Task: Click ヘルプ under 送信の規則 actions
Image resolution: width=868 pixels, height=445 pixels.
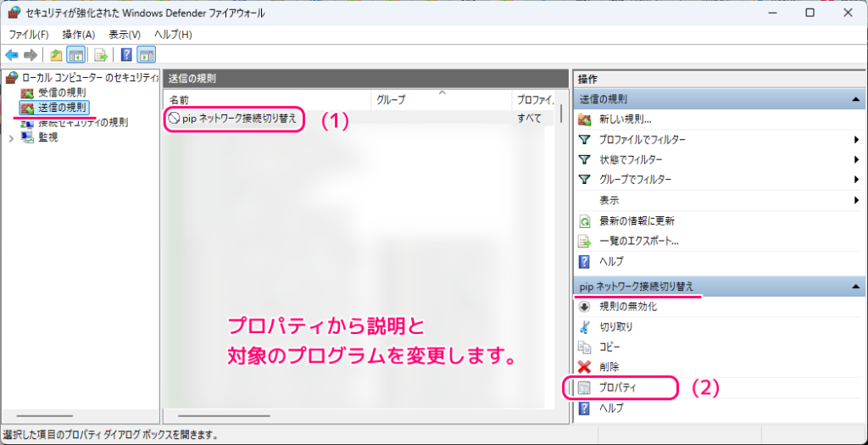Action: (x=611, y=261)
